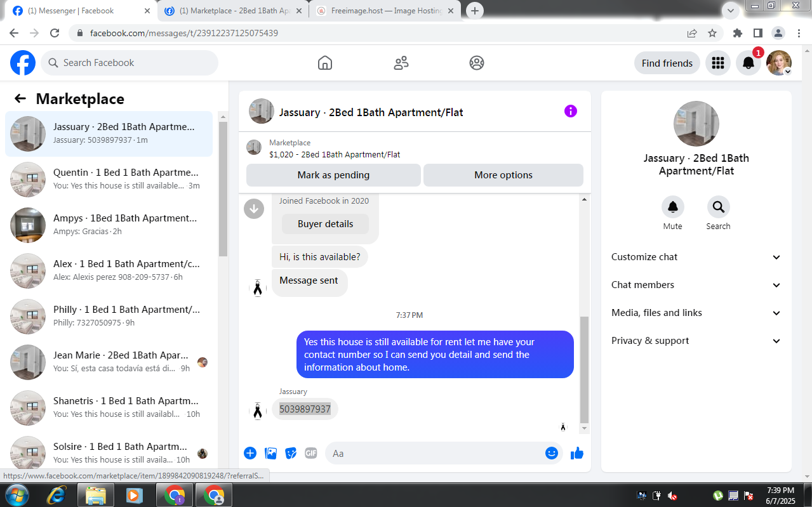The image size is (812, 507).
Task: Switch to the Freeimage.host tab
Action: [x=385, y=11]
